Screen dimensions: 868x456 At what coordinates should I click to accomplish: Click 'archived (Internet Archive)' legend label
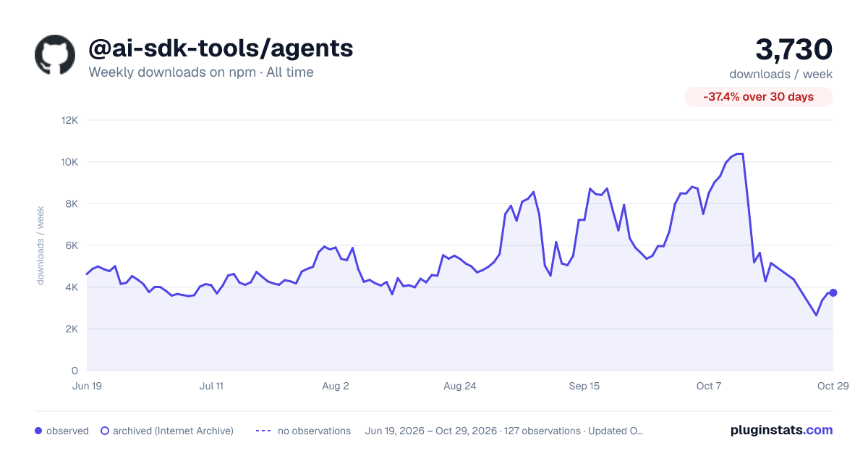[x=173, y=431]
